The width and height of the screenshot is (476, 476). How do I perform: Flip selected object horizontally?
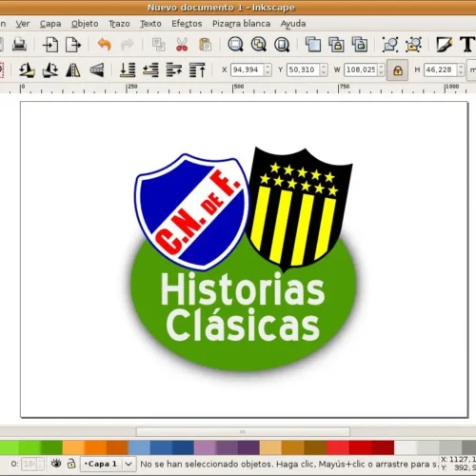(x=73, y=69)
